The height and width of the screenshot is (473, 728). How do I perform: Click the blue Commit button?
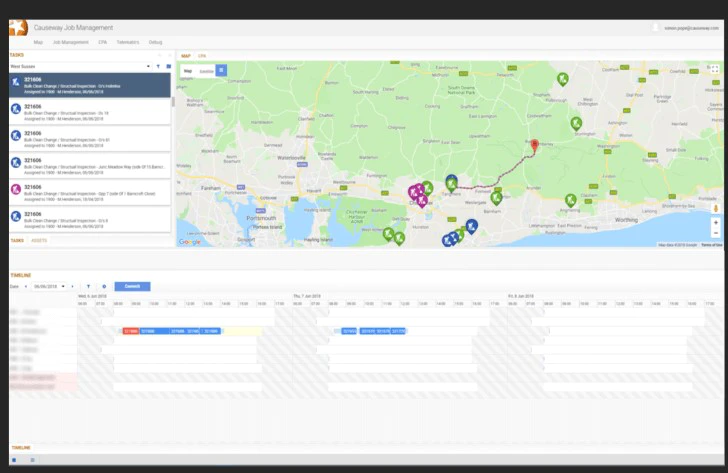(x=132, y=286)
